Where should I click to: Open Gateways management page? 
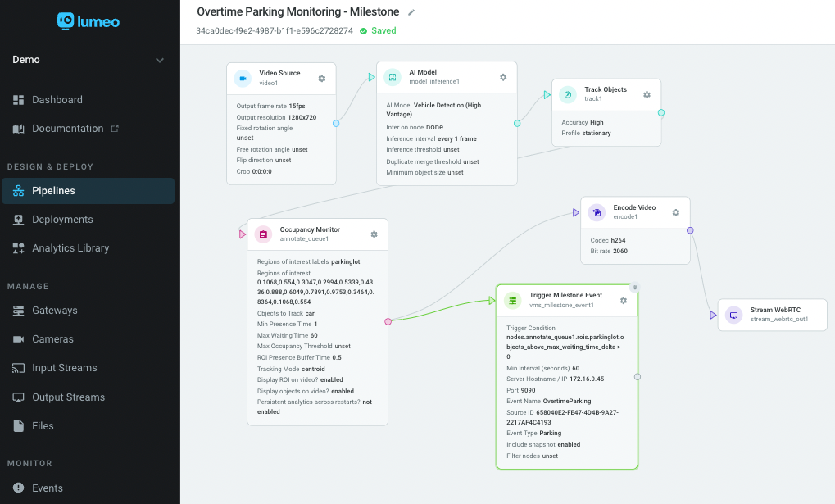tap(54, 311)
